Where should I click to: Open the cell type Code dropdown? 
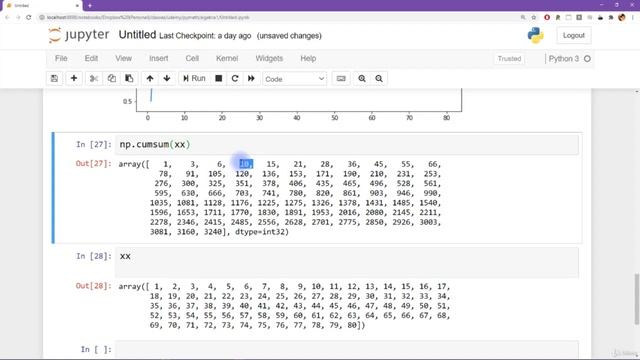coord(295,79)
